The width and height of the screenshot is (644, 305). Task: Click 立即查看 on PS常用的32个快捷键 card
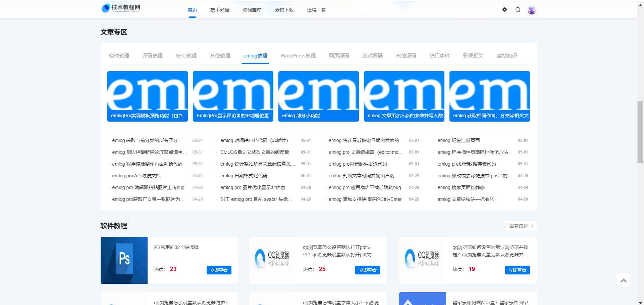coord(219,270)
